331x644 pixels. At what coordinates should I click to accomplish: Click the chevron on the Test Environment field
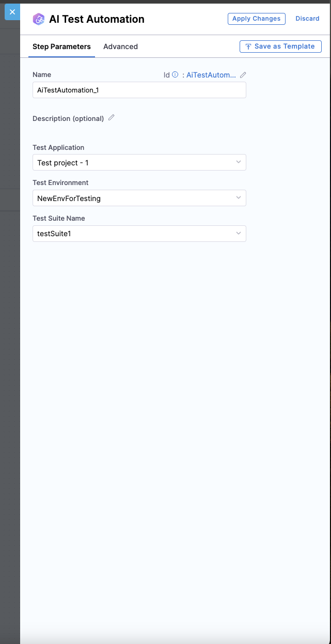[x=239, y=197]
